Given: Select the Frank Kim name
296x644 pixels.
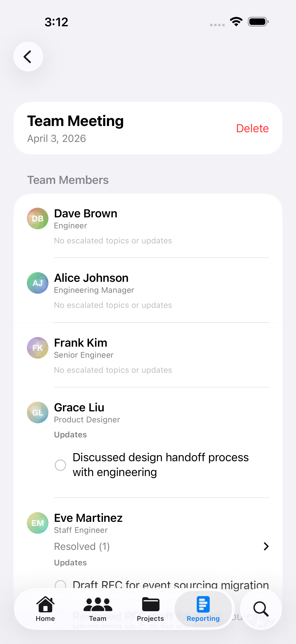Looking at the screenshot, I should 81,343.
